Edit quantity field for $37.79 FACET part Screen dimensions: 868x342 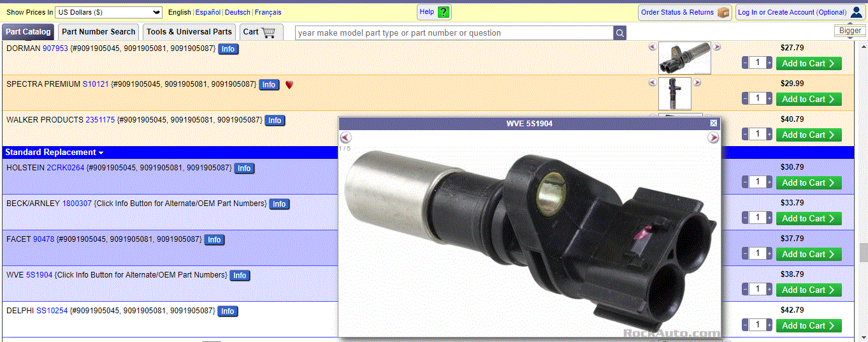757,253
